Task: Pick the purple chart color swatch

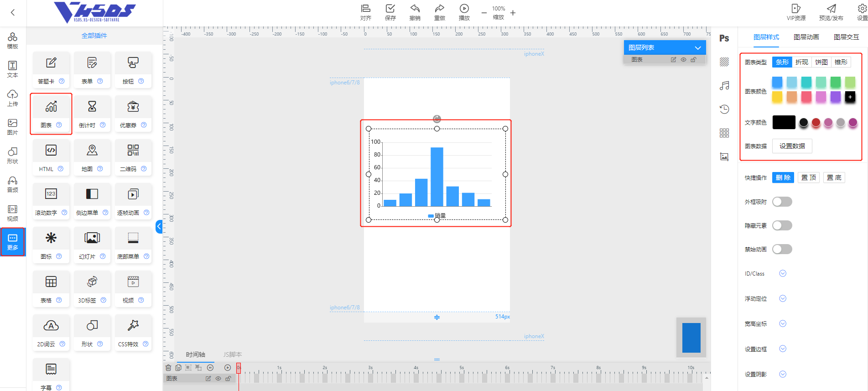Action: 836,97
